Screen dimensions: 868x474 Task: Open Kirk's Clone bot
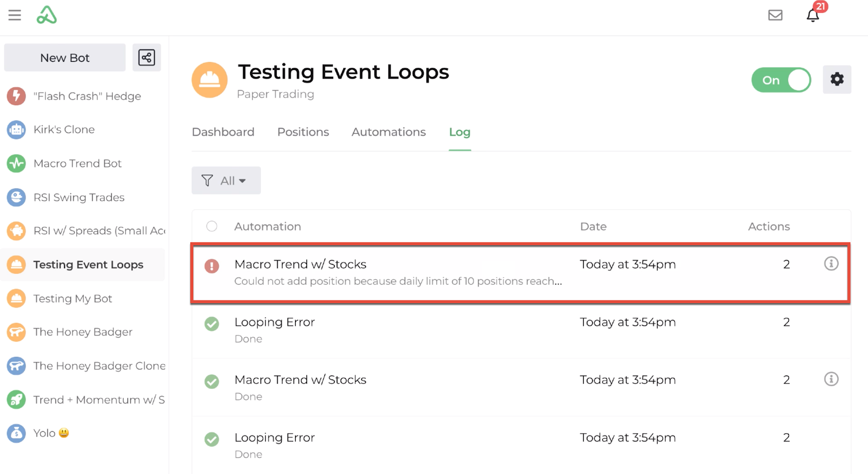64,130
